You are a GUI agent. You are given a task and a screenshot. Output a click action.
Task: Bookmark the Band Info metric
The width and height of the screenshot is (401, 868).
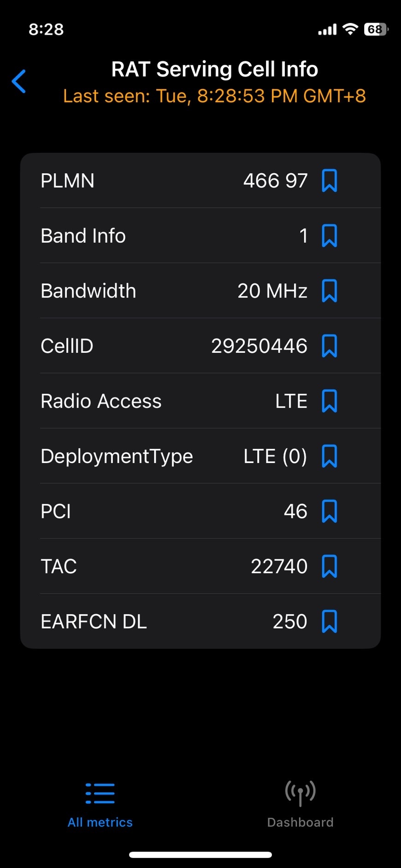329,235
